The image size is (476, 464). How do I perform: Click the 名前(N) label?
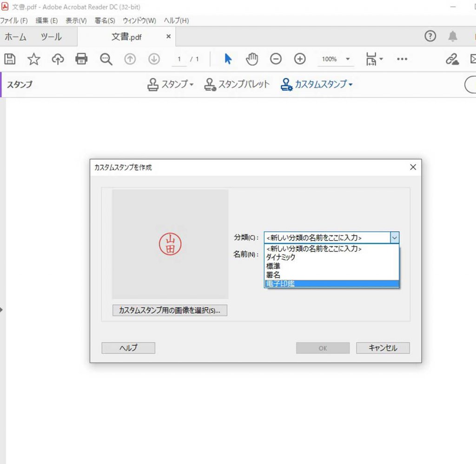click(245, 254)
